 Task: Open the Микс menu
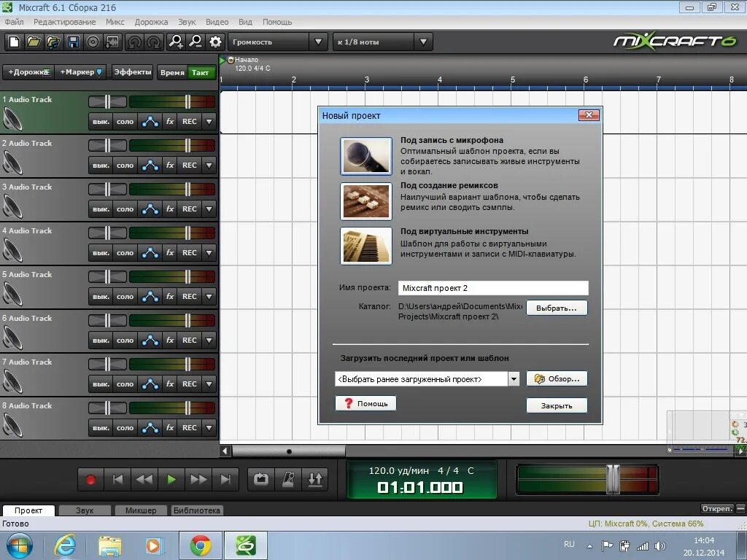pyautogui.click(x=115, y=22)
